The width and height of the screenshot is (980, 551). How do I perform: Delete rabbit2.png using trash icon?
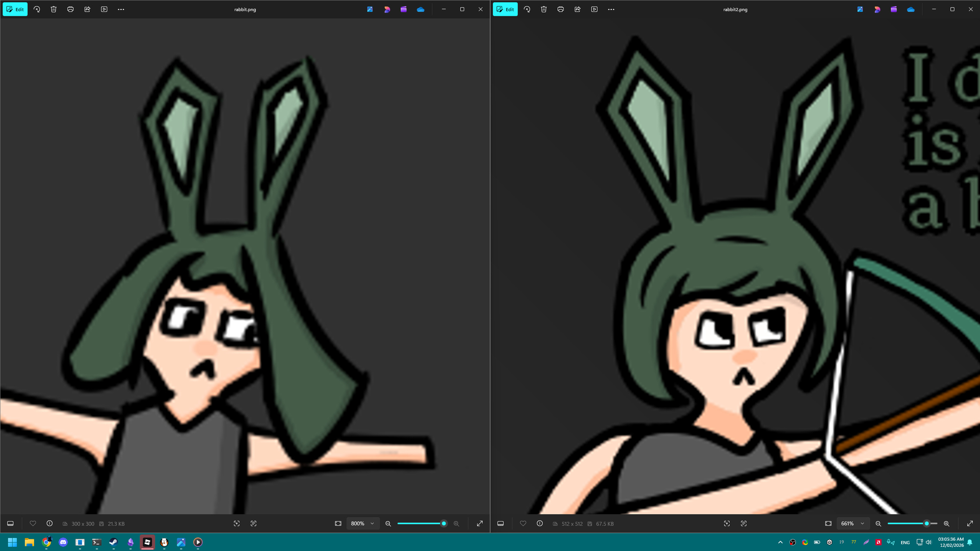(544, 9)
